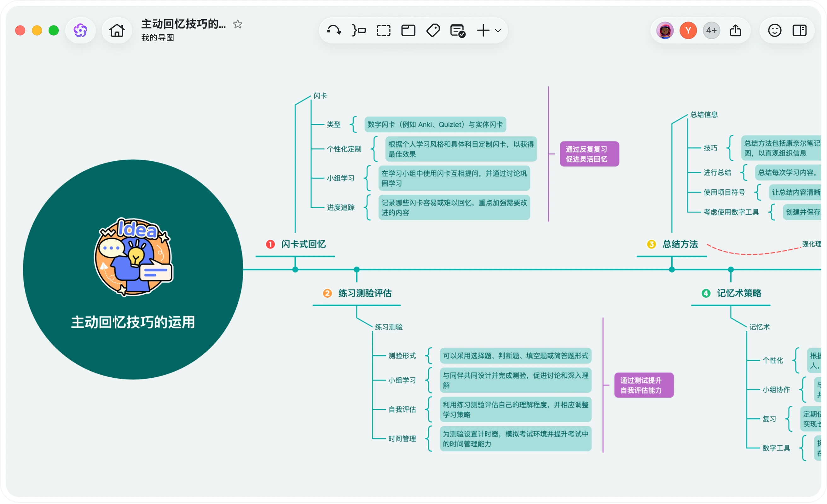
Task: Click the first collaborator avatar
Action: [665, 31]
